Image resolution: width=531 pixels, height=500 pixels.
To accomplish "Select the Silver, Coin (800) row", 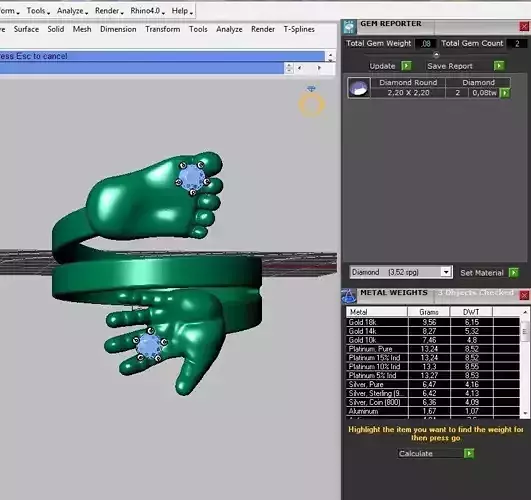I will [x=433, y=402].
